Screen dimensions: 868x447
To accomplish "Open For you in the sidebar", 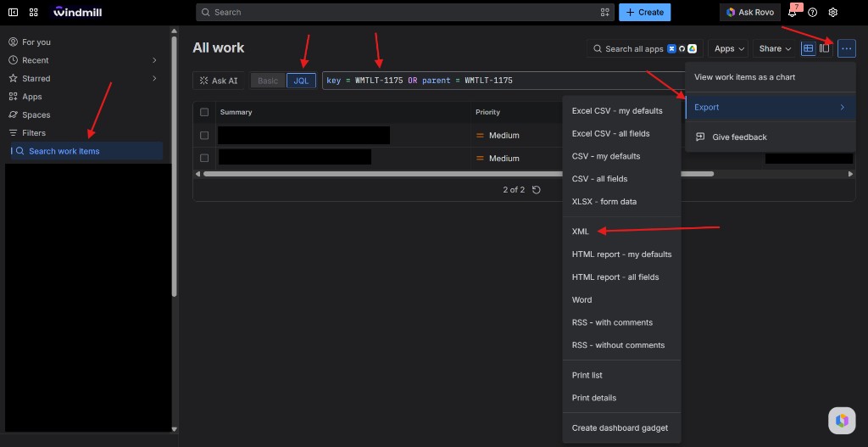I will pos(36,42).
